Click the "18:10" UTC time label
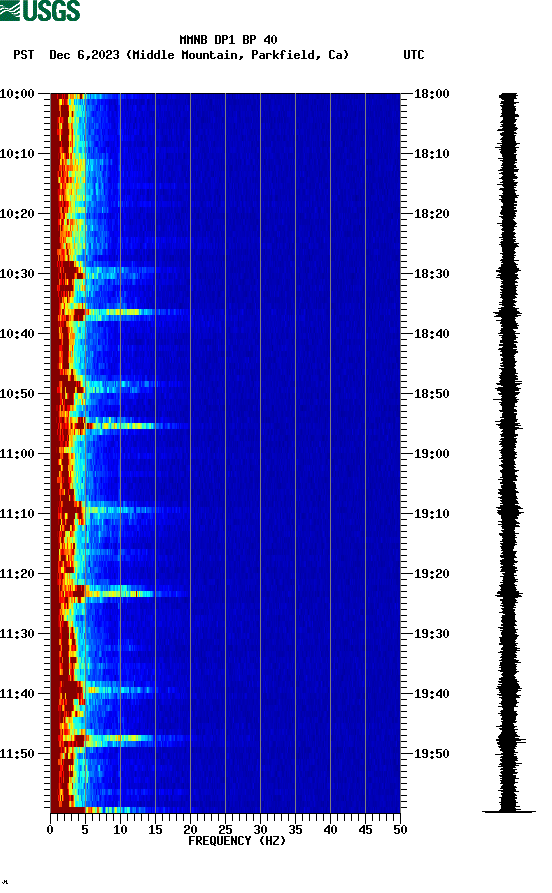Screen dimensions: 552x893 point(432,154)
